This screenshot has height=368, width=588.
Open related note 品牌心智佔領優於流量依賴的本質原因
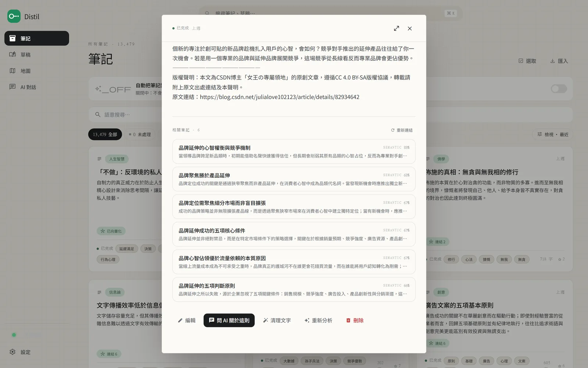294,262
